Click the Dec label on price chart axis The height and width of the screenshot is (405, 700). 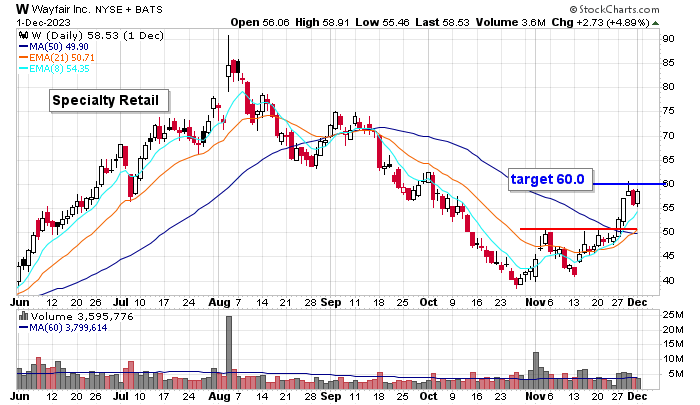(x=638, y=303)
